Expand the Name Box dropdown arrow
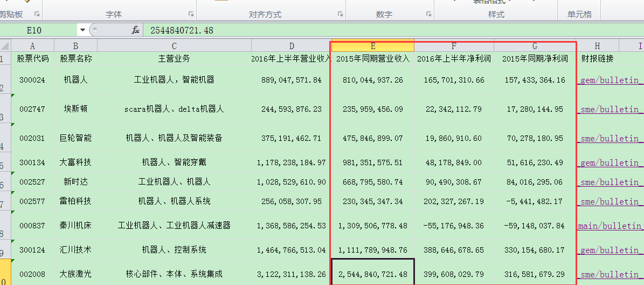Screen dimensions: 644x285 tap(82, 30)
